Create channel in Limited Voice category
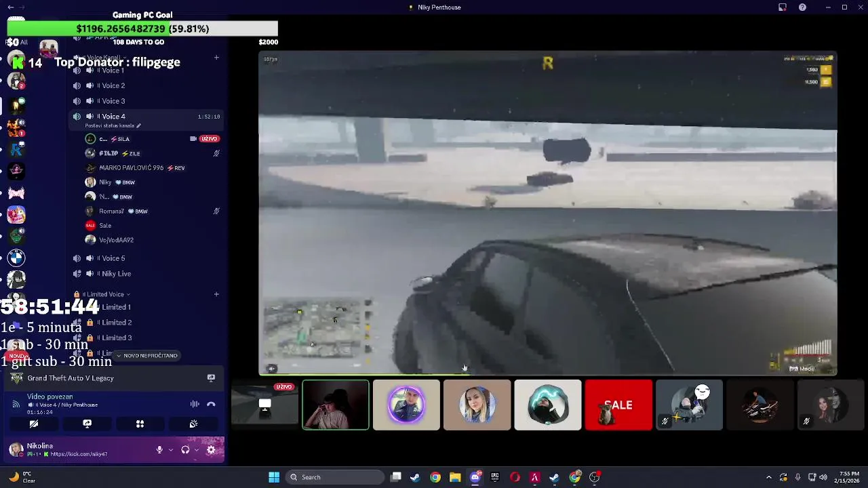 216,294
